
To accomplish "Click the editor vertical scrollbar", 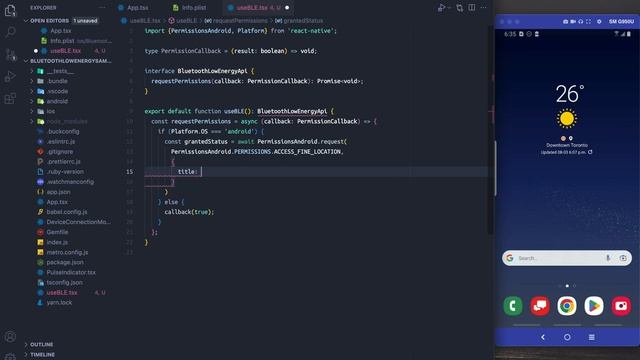I will [x=490, y=131].
